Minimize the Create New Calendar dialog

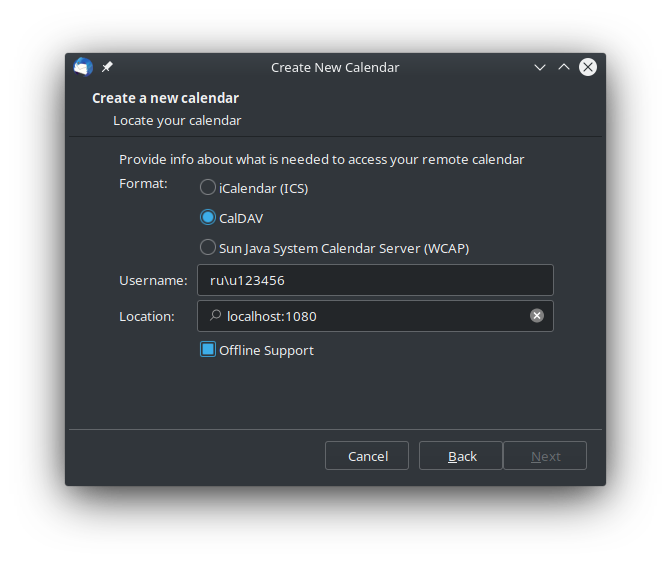540,67
